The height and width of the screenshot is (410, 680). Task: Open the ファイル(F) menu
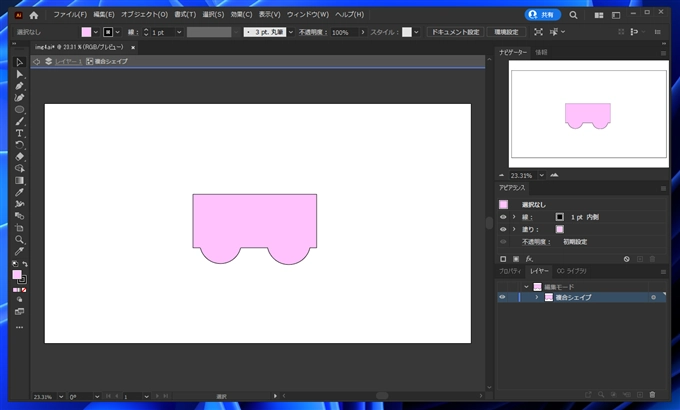[70, 15]
